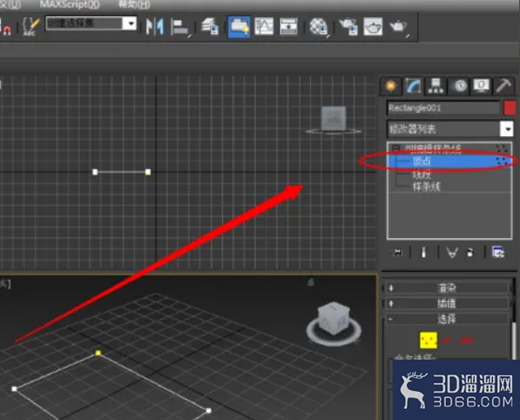
Task: Open the Rendered Frame Window icon
Action: pos(373,26)
